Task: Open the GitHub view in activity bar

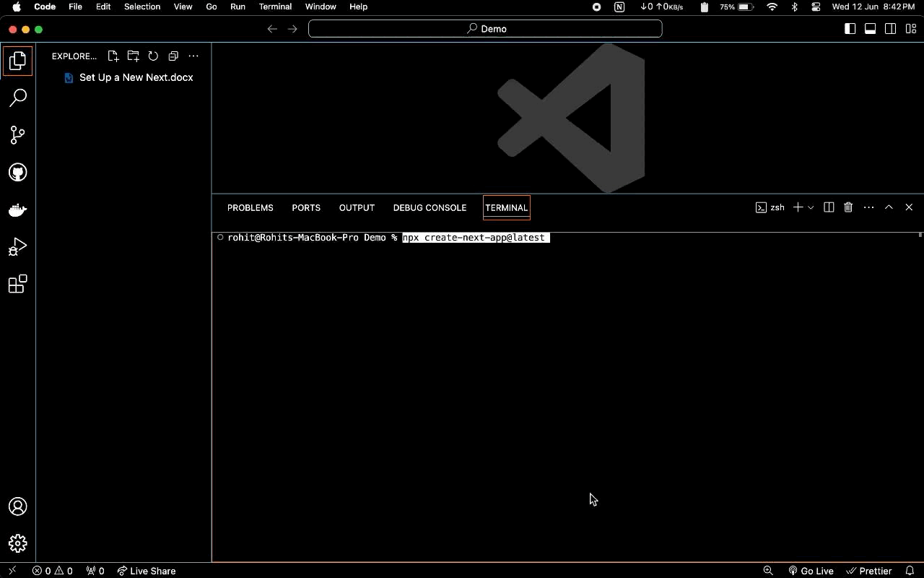Action: tap(17, 172)
